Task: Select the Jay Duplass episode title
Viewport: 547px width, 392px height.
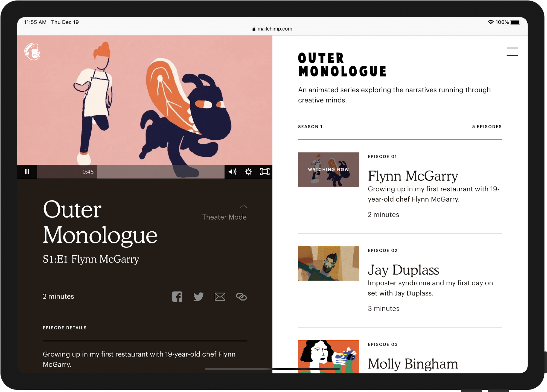Action: [x=403, y=270]
